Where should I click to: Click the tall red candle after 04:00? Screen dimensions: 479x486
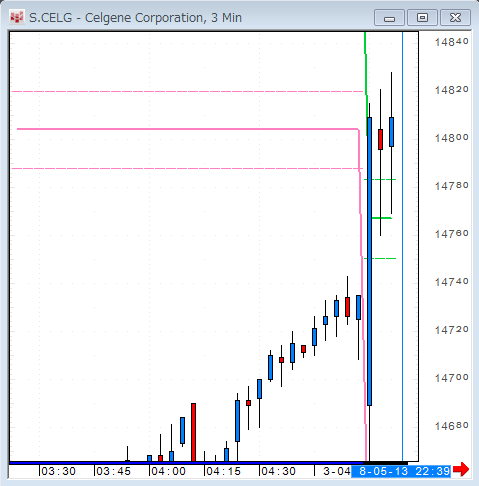click(x=193, y=432)
